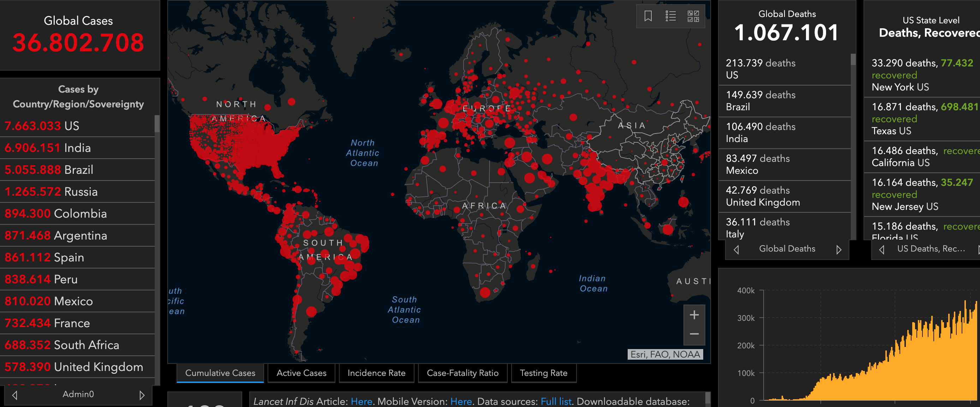Image resolution: width=980 pixels, height=407 pixels.
Task: Switch to the Incidence Rate tab
Action: click(376, 373)
